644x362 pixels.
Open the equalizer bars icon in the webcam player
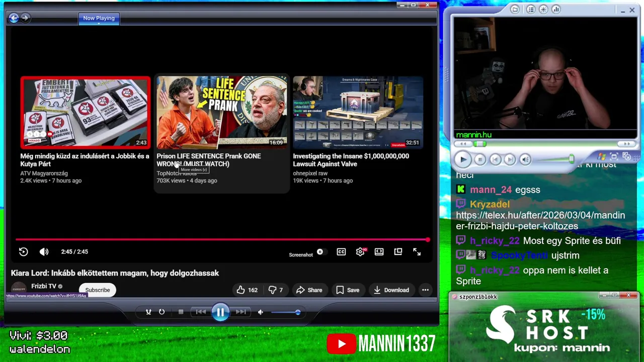[x=556, y=9]
